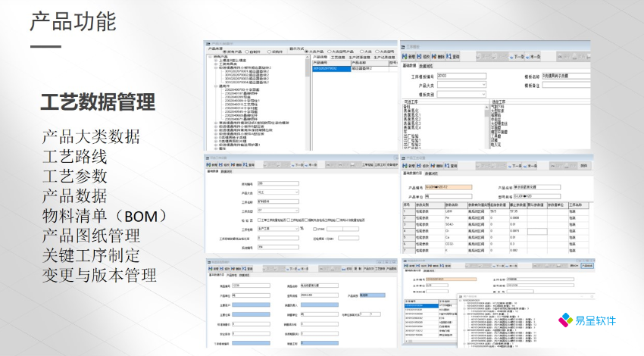Tick third checkbox in 检验否 row of 工序设置
644x356 pixels.
306,220
